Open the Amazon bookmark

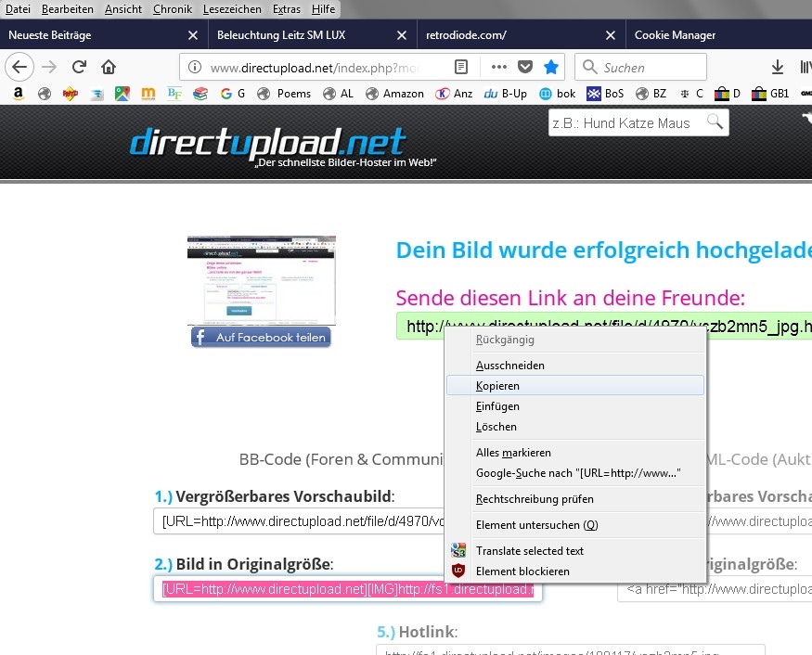click(393, 94)
